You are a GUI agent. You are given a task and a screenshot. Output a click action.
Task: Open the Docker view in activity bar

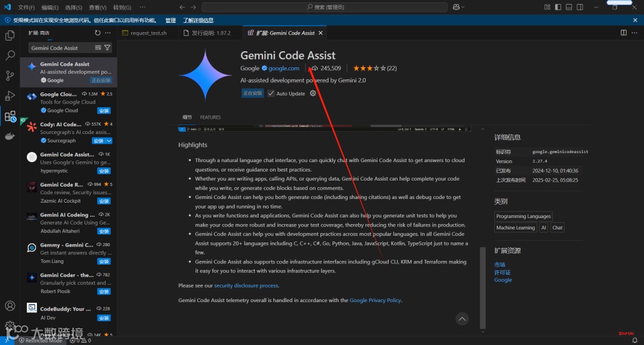10,136
